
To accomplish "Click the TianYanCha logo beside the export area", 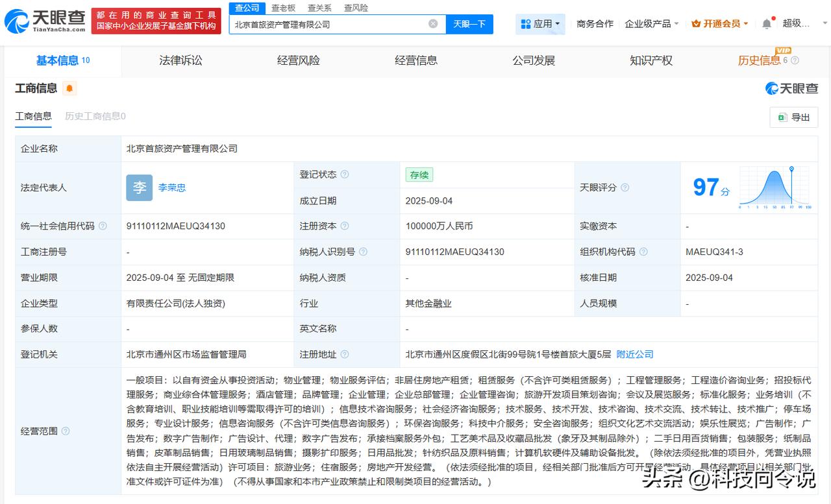I will (792, 88).
